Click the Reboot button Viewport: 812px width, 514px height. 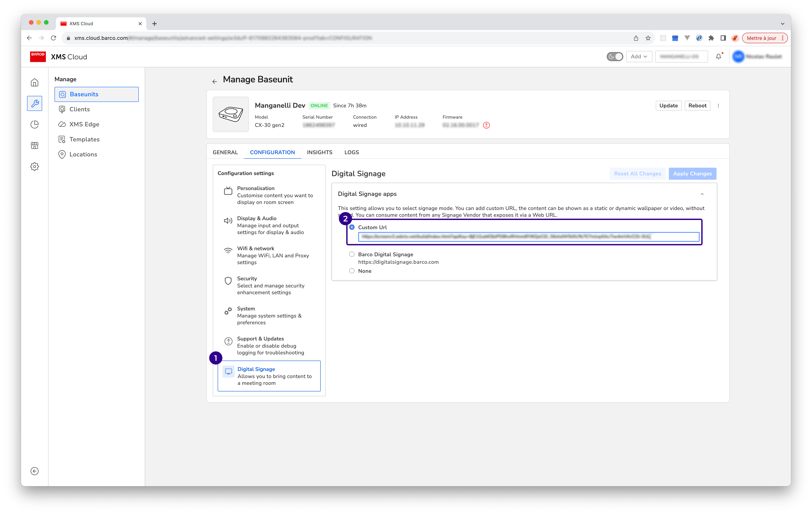pyautogui.click(x=697, y=106)
